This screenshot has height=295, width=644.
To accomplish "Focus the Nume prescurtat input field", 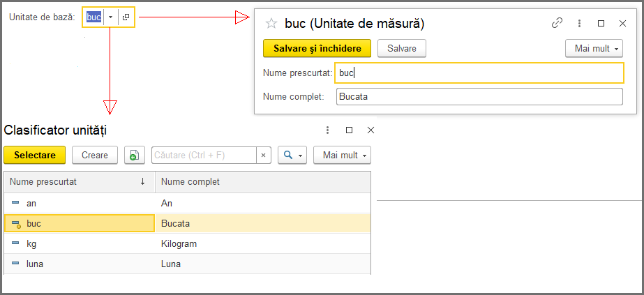I will [479, 73].
